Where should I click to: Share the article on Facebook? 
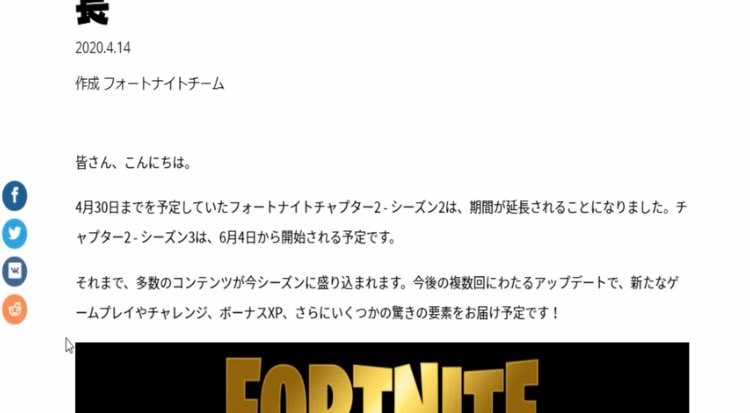(x=14, y=196)
